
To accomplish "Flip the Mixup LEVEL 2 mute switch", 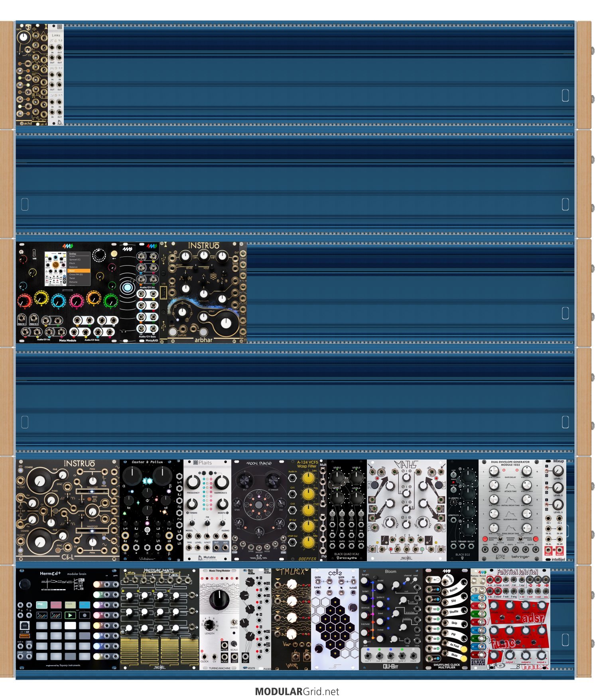I will [547, 488].
